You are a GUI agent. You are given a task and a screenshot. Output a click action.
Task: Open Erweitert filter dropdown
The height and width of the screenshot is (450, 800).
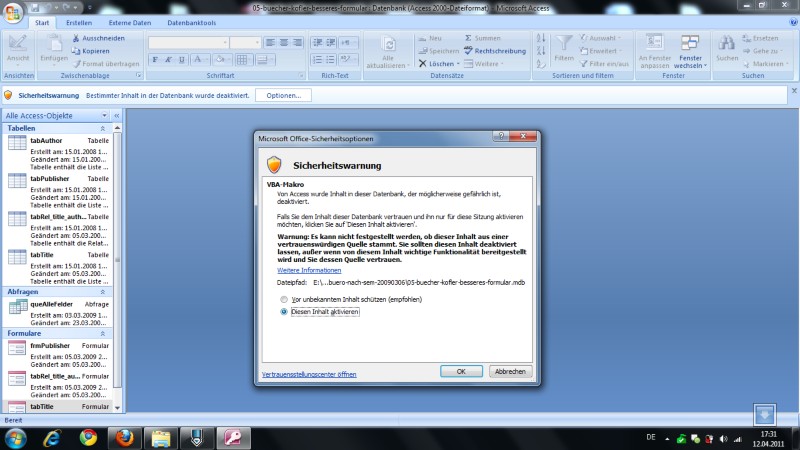pyautogui.click(x=601, y=51)
